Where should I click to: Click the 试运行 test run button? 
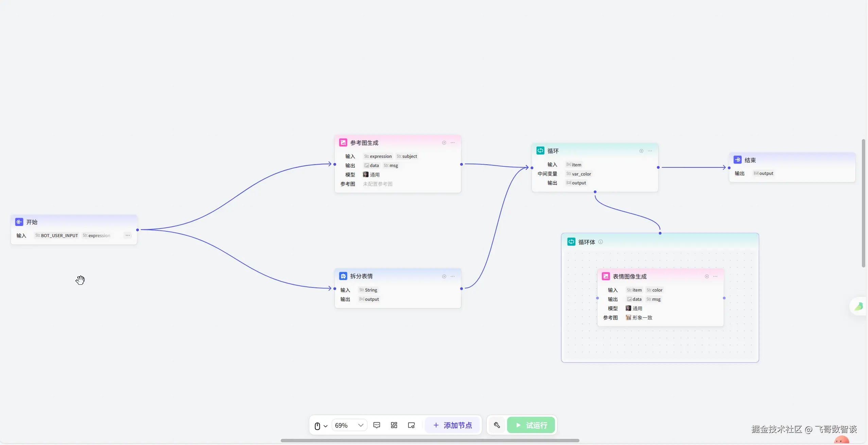pos(531,425)
